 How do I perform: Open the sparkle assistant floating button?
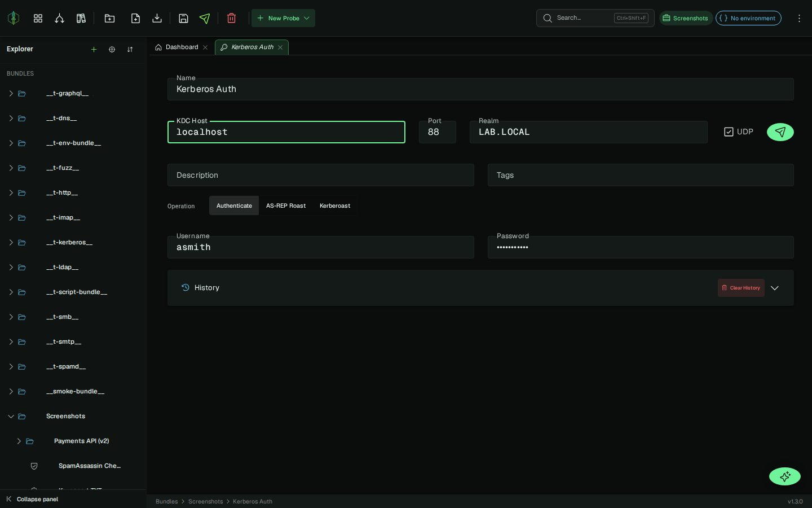coord(785,476)
